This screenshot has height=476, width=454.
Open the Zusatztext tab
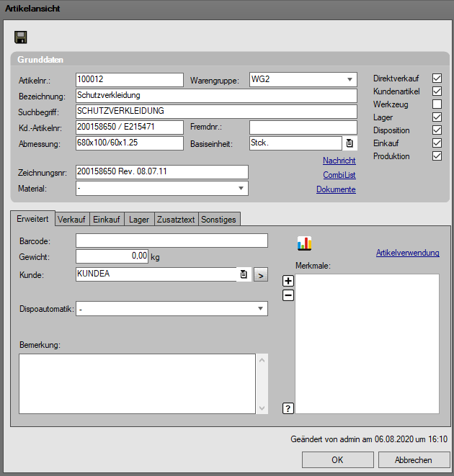pos(176,219)
